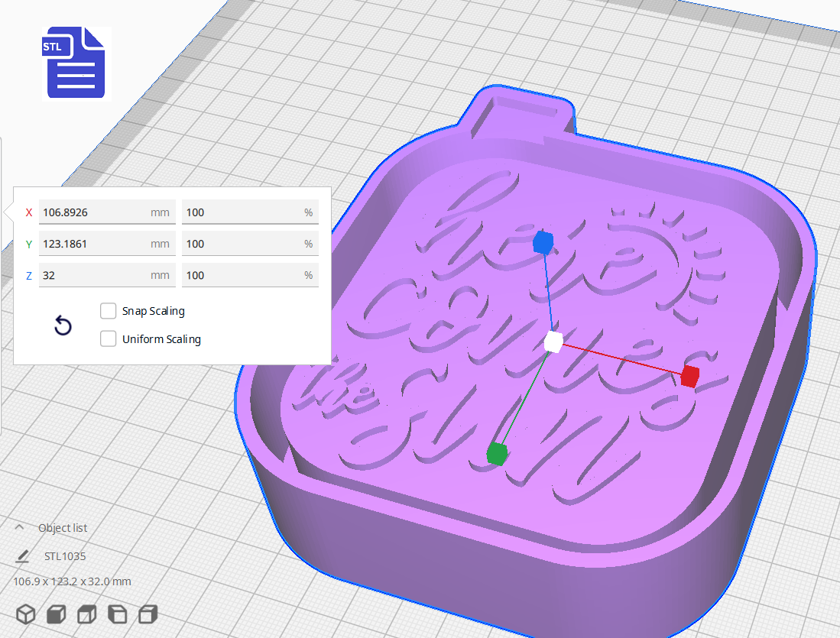Collapse the Object list panel
Screen dimensions: 840x638
click(18, 527)
